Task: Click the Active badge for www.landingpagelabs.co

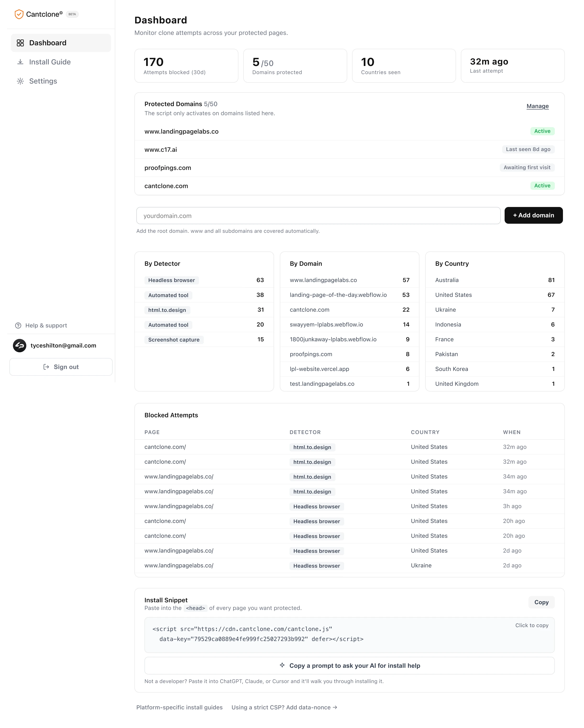Action: pyautogui.click(x=542, y=131)
